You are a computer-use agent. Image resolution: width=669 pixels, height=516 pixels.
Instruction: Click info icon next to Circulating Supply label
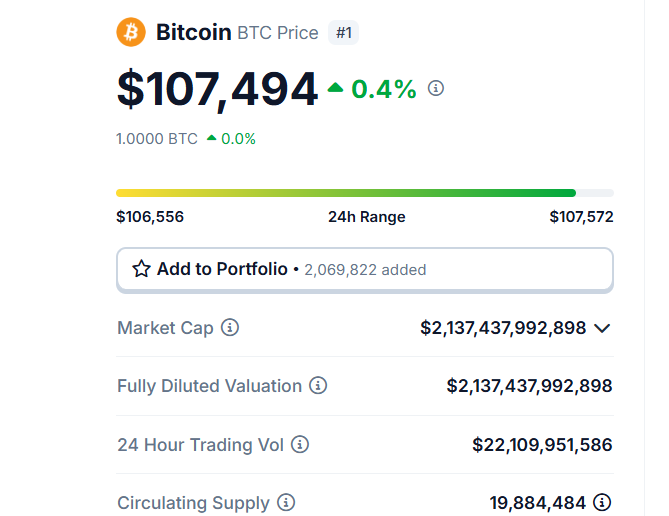point(286,502)
